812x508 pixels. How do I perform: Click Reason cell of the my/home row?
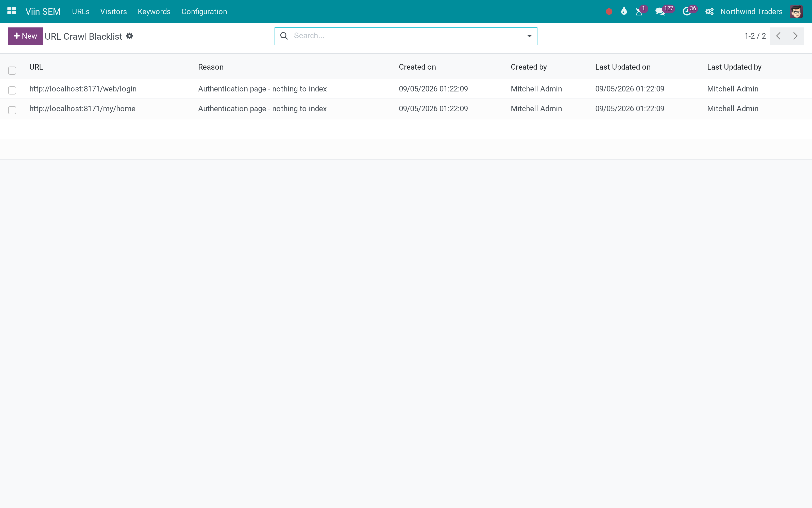tap(262, 108)
